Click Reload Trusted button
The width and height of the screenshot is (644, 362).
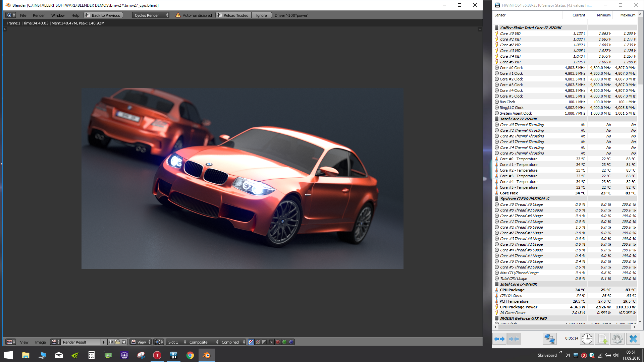(x=233, y=15)
